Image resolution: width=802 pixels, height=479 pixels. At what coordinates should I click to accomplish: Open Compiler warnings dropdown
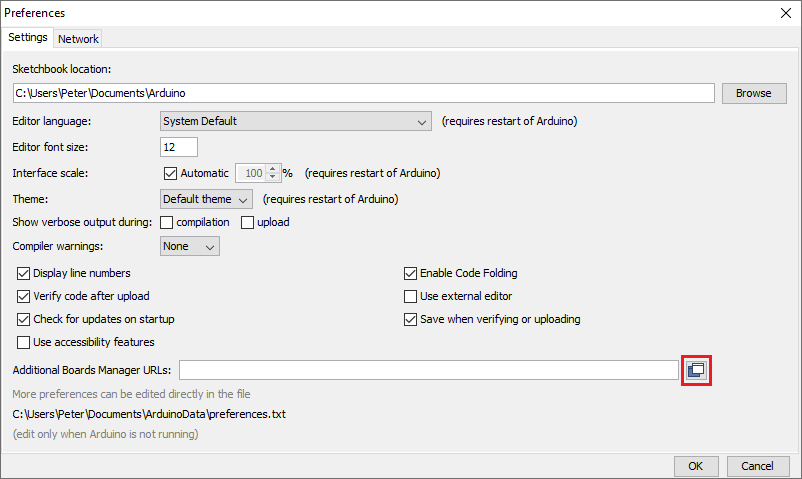point(190,246)
